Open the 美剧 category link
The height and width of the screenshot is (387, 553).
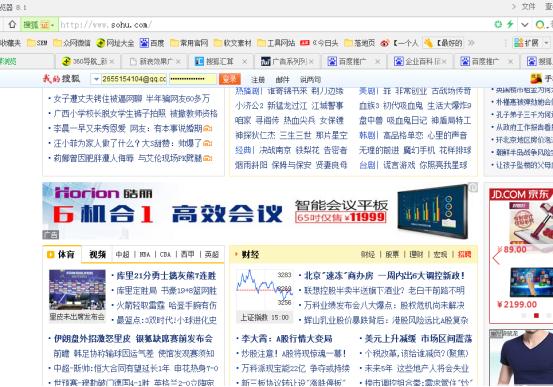click(368, 91)
